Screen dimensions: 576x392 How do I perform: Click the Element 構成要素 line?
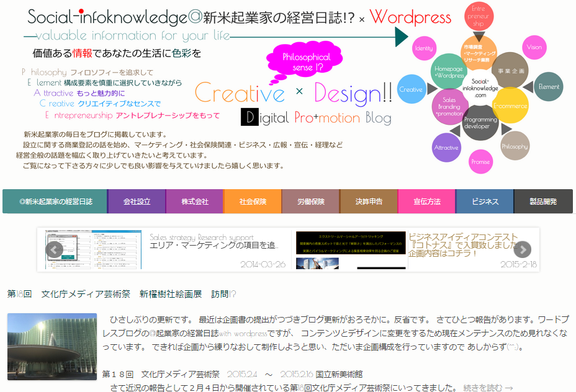click(x=105, y=82)
